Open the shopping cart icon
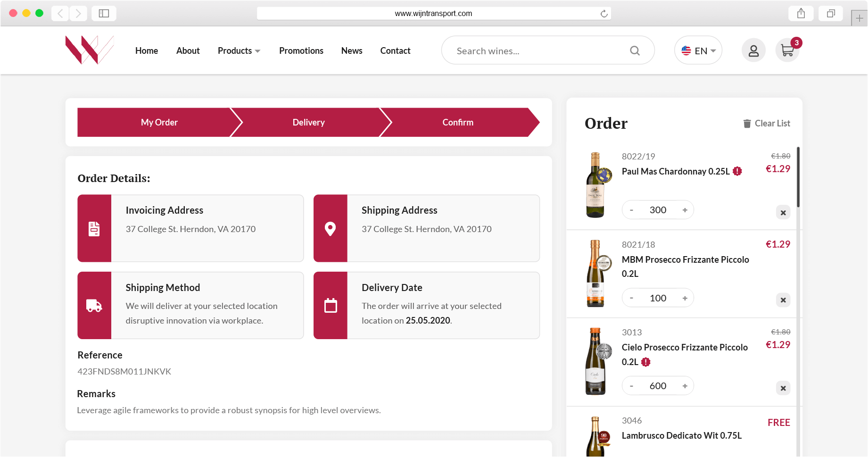The image size is (868, 458). coord(787,50)
